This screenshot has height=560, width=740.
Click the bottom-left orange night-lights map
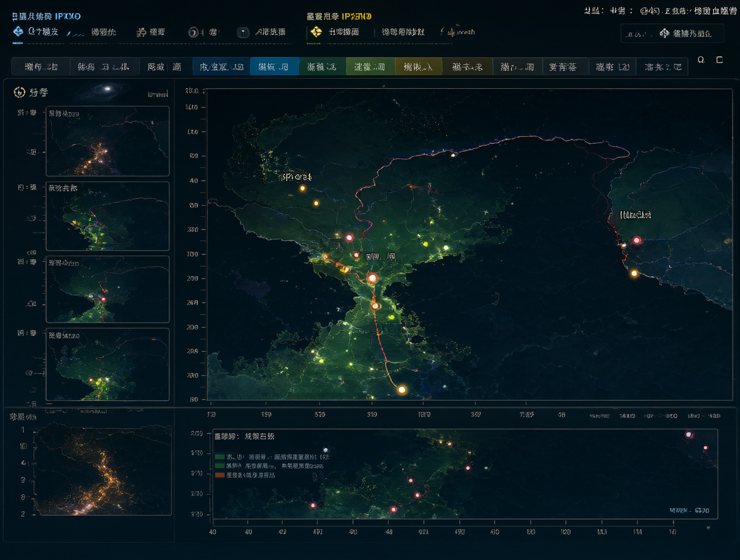point(102,468)
